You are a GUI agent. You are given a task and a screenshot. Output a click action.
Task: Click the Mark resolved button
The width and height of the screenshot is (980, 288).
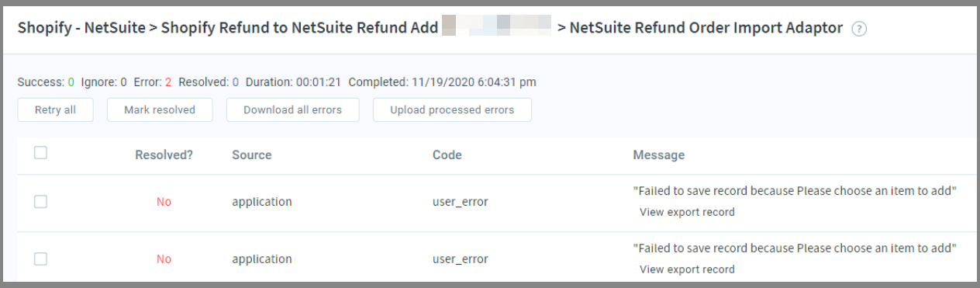tap(160, 110)
